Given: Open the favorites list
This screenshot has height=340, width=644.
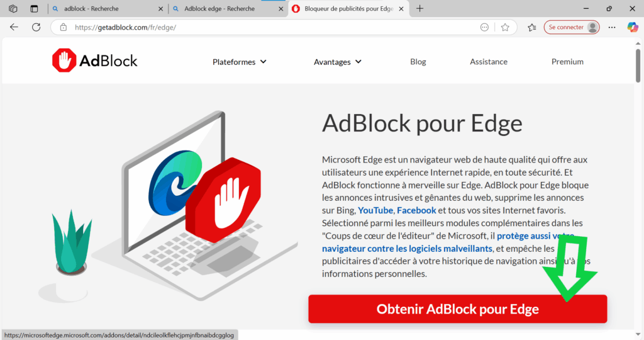Looking at the screenshot, I should click(532, 27).
